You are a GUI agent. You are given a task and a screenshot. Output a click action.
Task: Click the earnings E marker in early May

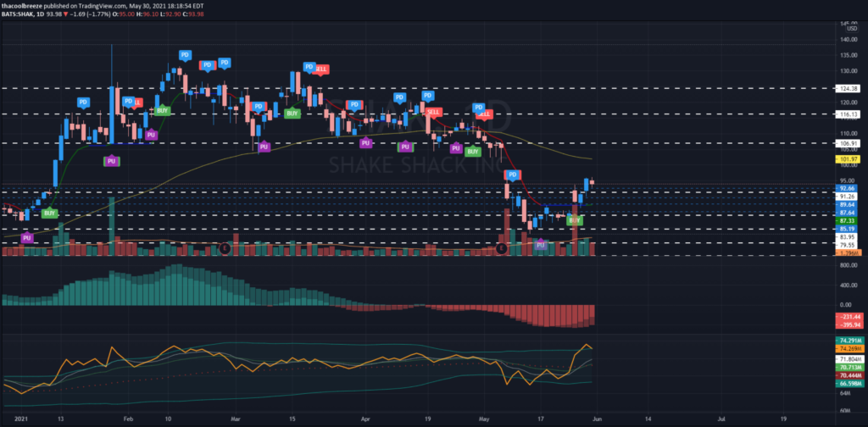point(502,248)
